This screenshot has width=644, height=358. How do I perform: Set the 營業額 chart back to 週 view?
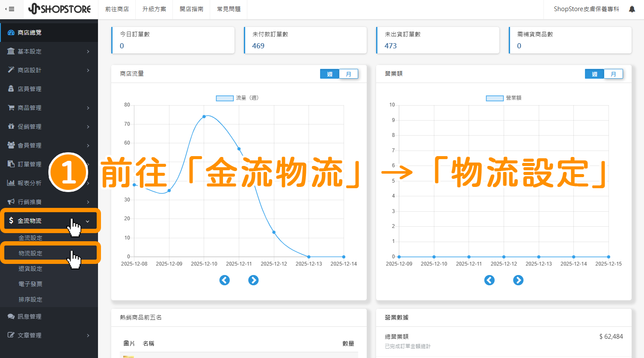click(594, 74)
